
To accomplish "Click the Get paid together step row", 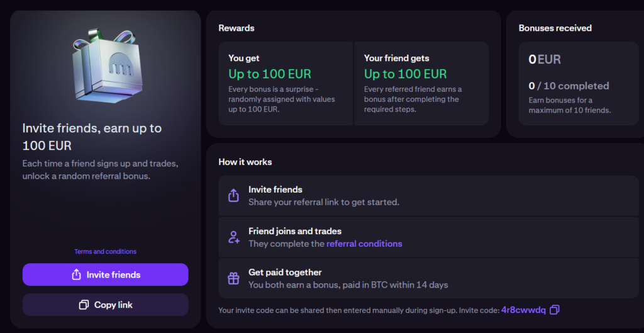I will click(x=428, y=278).
